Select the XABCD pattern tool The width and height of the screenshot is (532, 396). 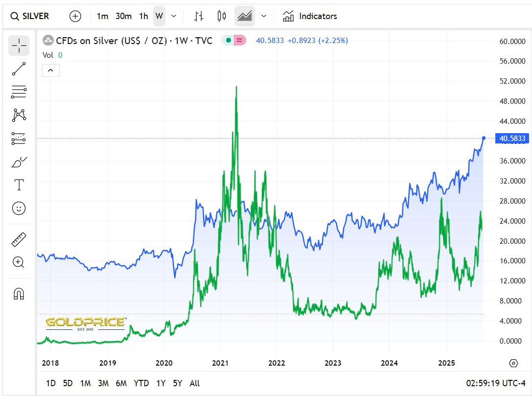point(19,115)
